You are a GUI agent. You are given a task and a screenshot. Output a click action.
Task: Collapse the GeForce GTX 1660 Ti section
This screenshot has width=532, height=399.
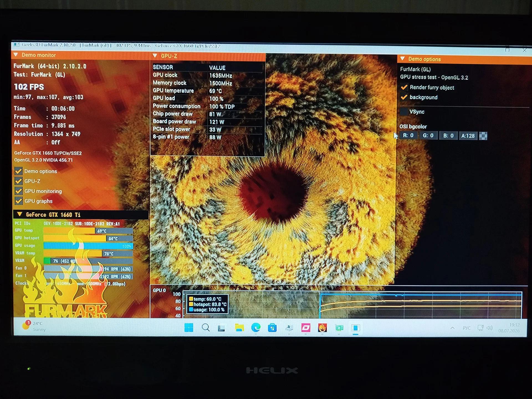20,214
